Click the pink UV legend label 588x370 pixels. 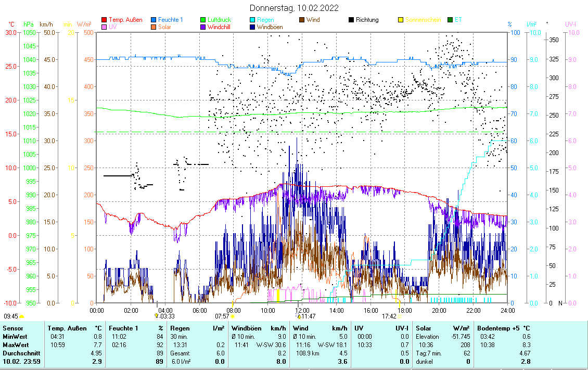(113, 27)
